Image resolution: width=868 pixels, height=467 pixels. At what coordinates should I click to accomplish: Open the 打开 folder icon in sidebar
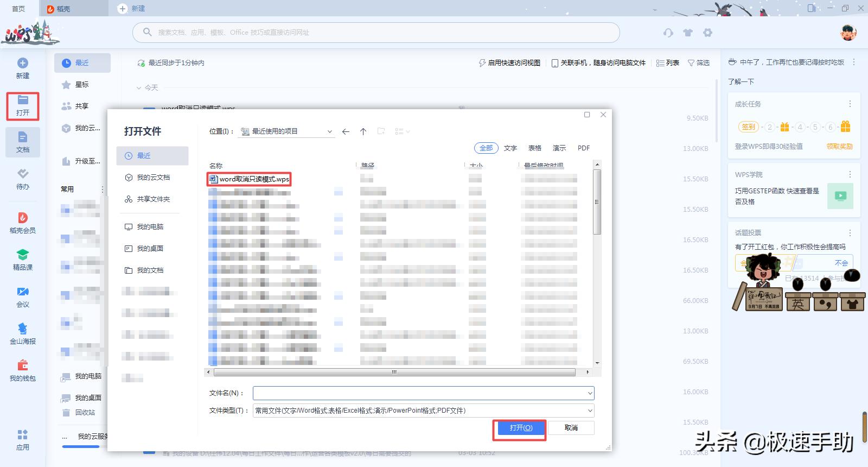point(23,100)
